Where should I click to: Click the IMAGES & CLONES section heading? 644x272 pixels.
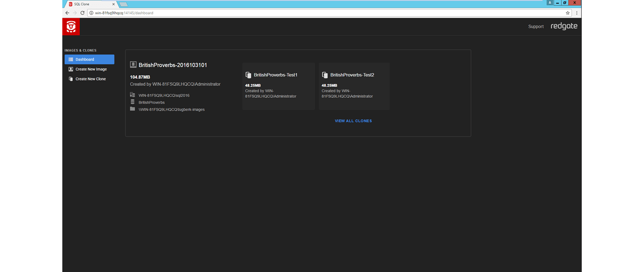click(81, 50)
